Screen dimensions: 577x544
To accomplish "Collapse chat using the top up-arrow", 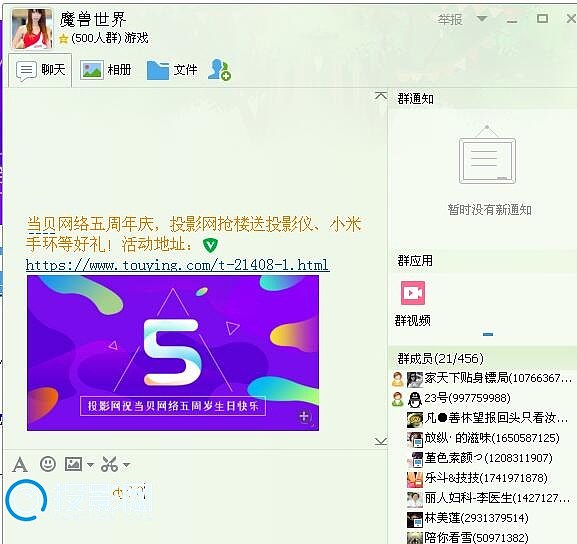I will 381,96.
